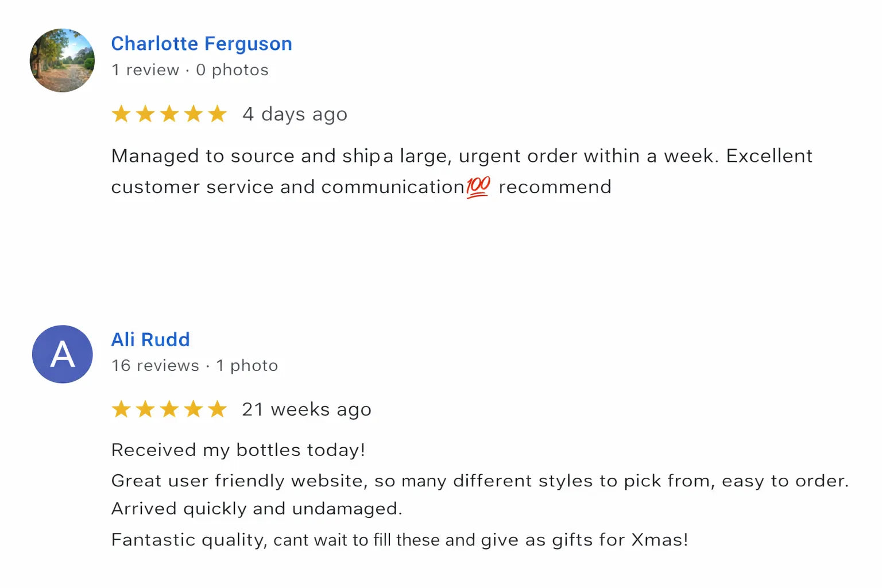Click Ali Rudd's blue "A" avatar
Image resolution: width=882 pixels, height=588 pixels.
click(x=62, y=354)
